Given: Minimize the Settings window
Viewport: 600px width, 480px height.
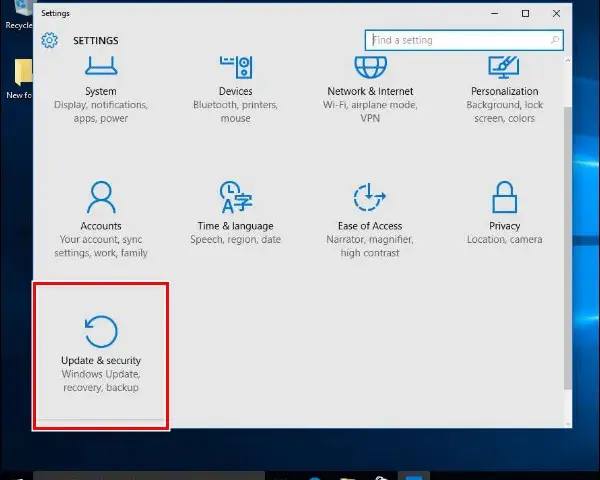Looking at the screenshot, I should click(494, 13).
